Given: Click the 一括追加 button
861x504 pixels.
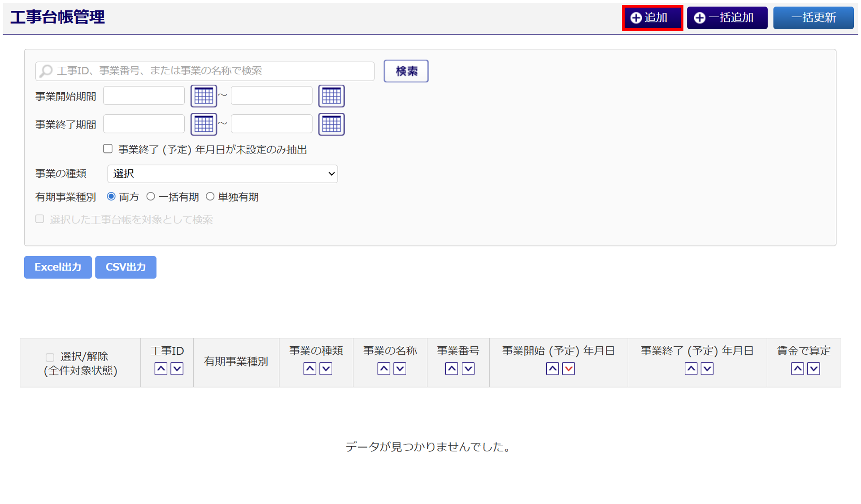Looking at the screenshot, I should click(x=726, y=18).
